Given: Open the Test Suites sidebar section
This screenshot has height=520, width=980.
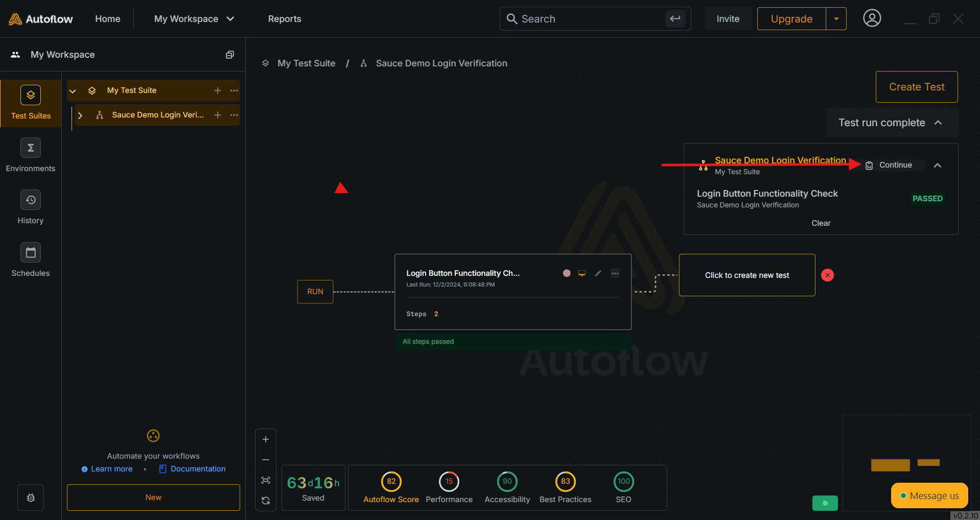Looking at the screenshot, I should click(x=31, y=103).
